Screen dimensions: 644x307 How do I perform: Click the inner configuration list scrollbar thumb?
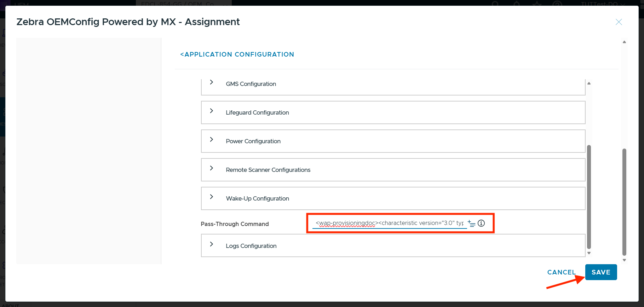[589, 196]
